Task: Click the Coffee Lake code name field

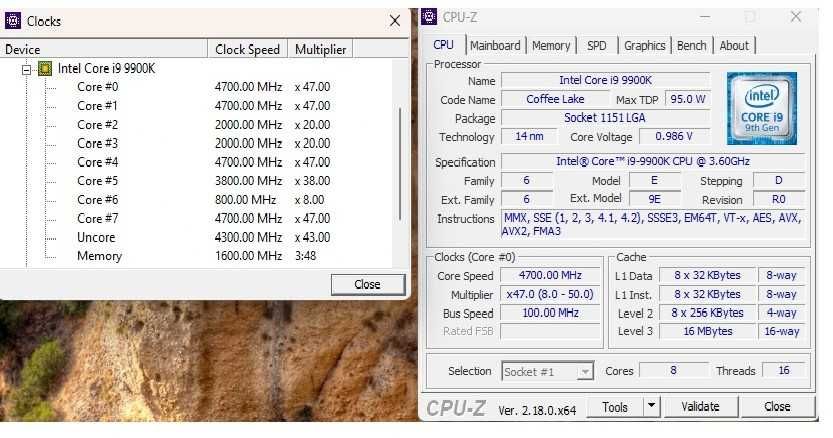Action: pos(555,99)
